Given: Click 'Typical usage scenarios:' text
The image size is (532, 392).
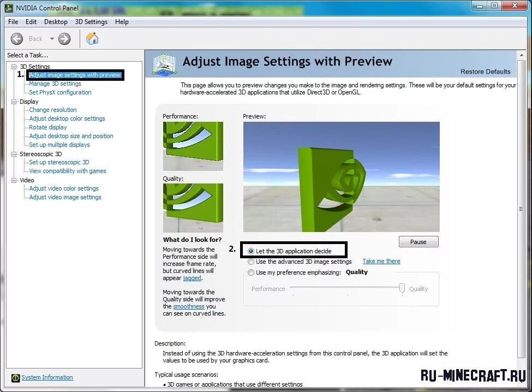Looking at the screenshot, I should tap(186, 375).
